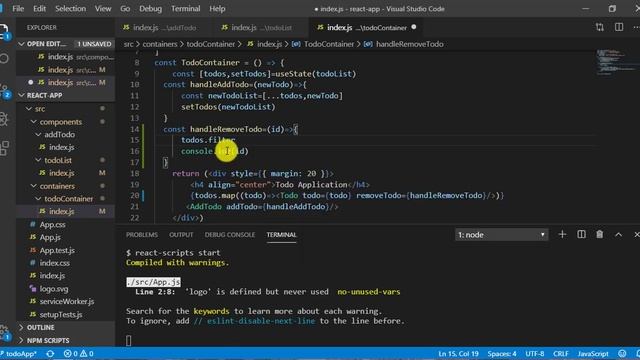
Task: Open index.css in the explorer
Action: click(55, 263)
